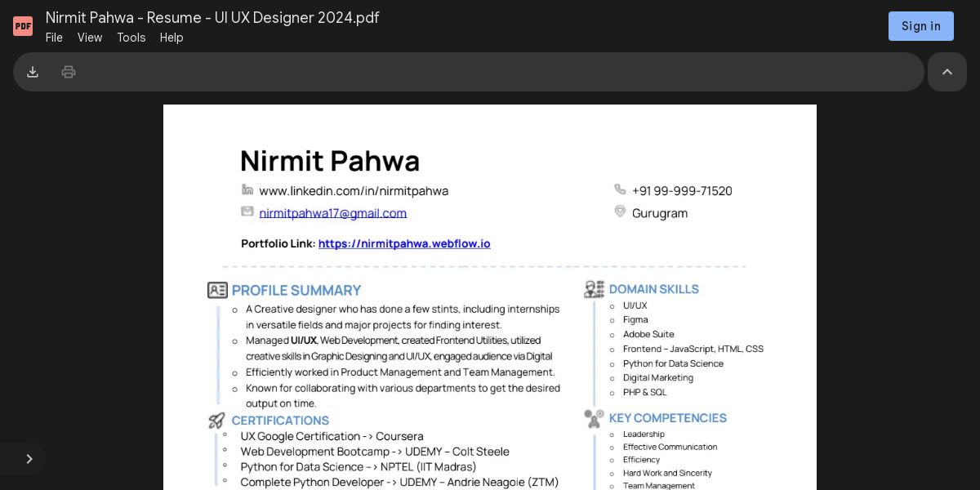
Task: Click the phone icon beside the number
Action: [620, 189]
